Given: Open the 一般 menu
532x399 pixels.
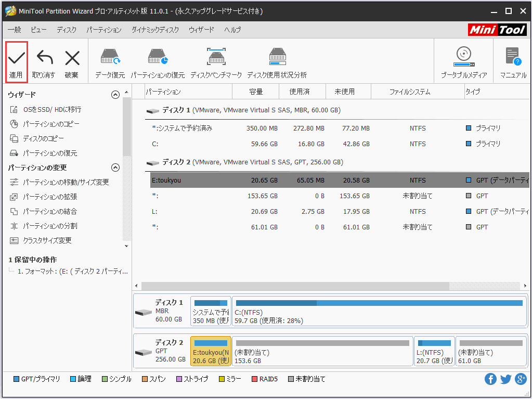Looking at the screenshot, I should point(14,30).
